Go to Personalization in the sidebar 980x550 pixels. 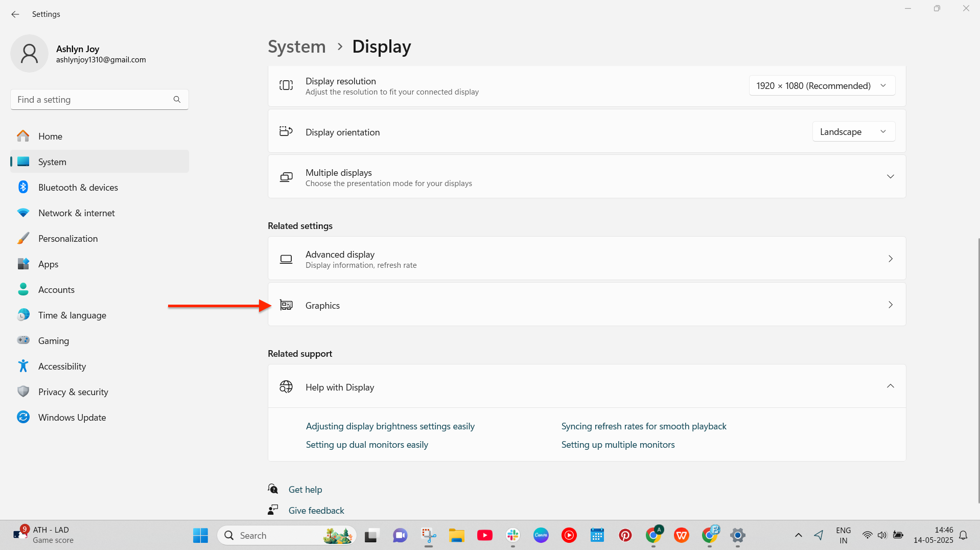point(67,239)
